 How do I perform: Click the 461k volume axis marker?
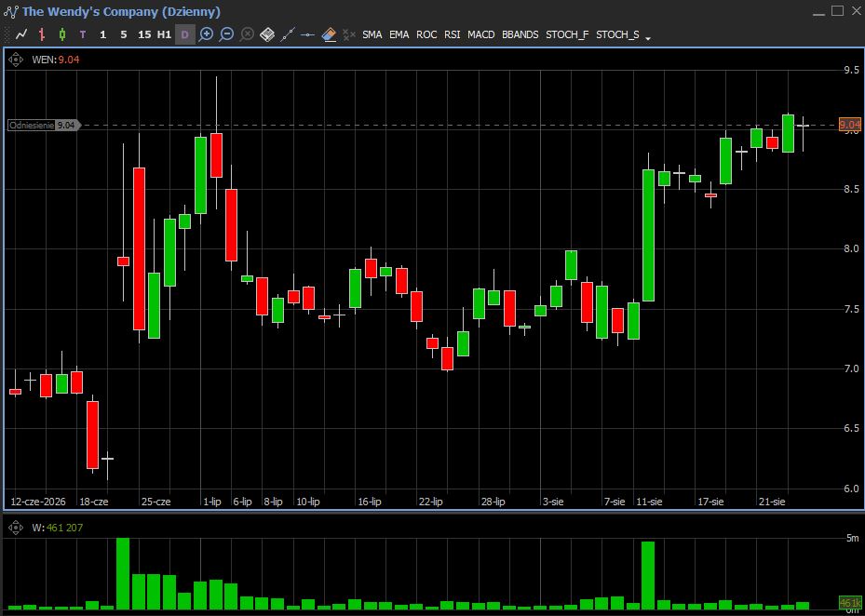pyautogui.click(x=849, y=602)
